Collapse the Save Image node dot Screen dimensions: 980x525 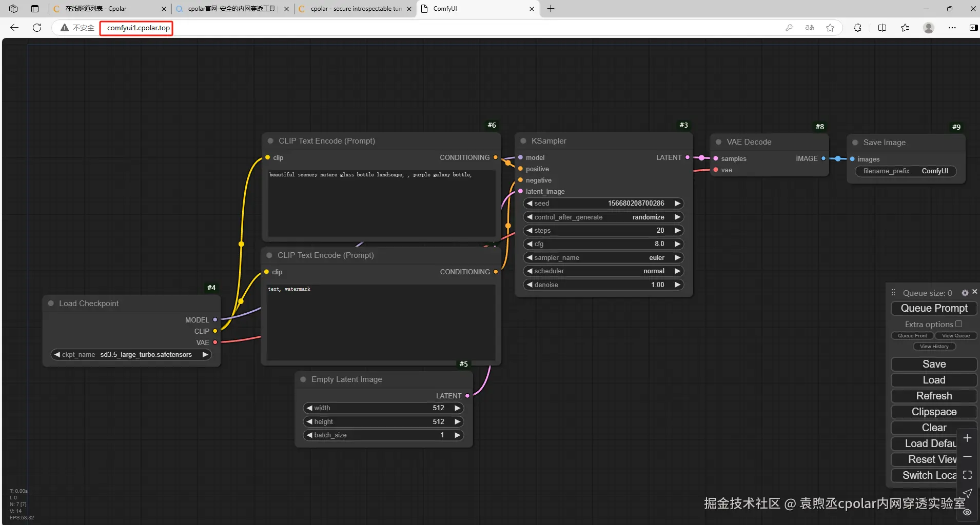855,143
